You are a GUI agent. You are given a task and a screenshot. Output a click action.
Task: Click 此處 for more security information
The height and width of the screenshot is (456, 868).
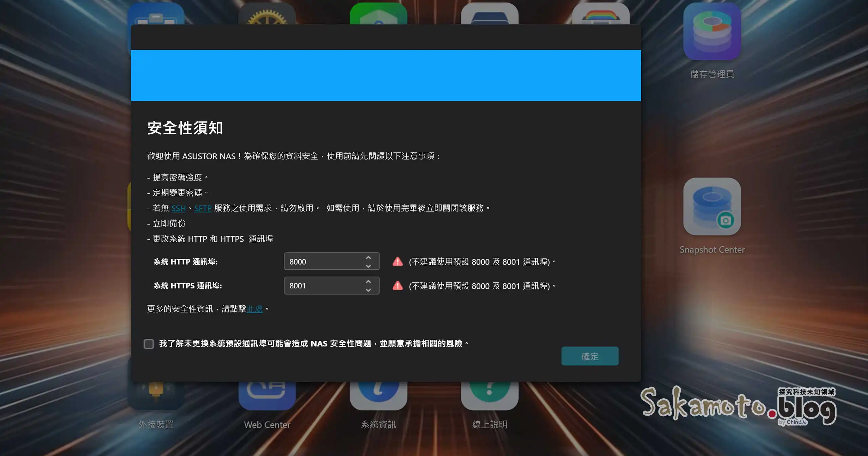point(254,309)
